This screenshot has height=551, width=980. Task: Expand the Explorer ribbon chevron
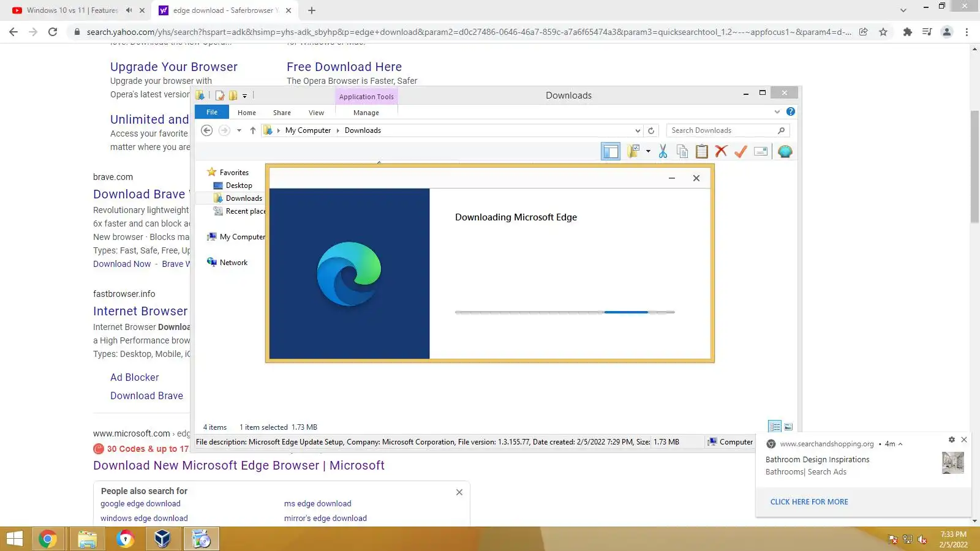[x=777, y=111]
